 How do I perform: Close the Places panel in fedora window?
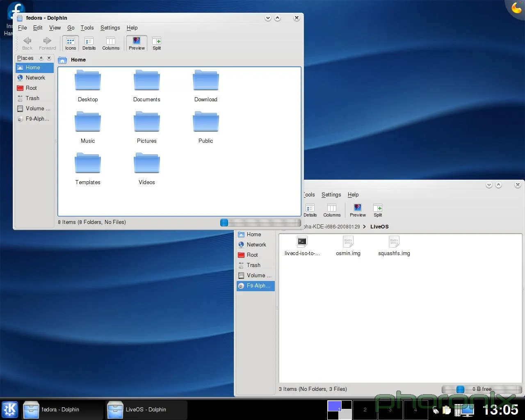(49, 58)
